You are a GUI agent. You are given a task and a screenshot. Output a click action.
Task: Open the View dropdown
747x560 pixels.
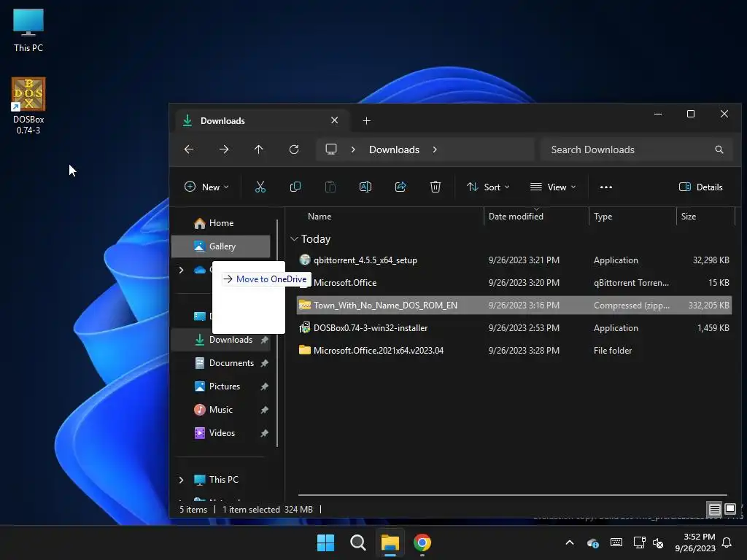tap(553, 187)
